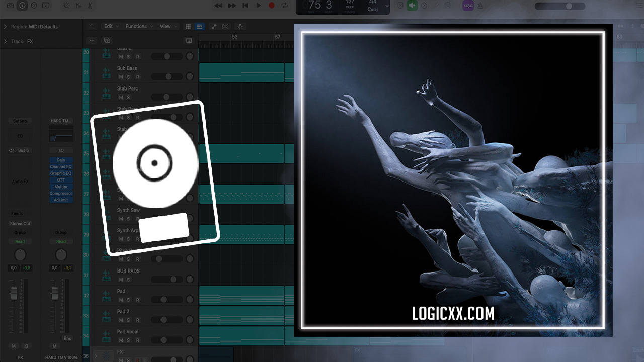Toggle Cycle mode button

click(x=285, y=6)
